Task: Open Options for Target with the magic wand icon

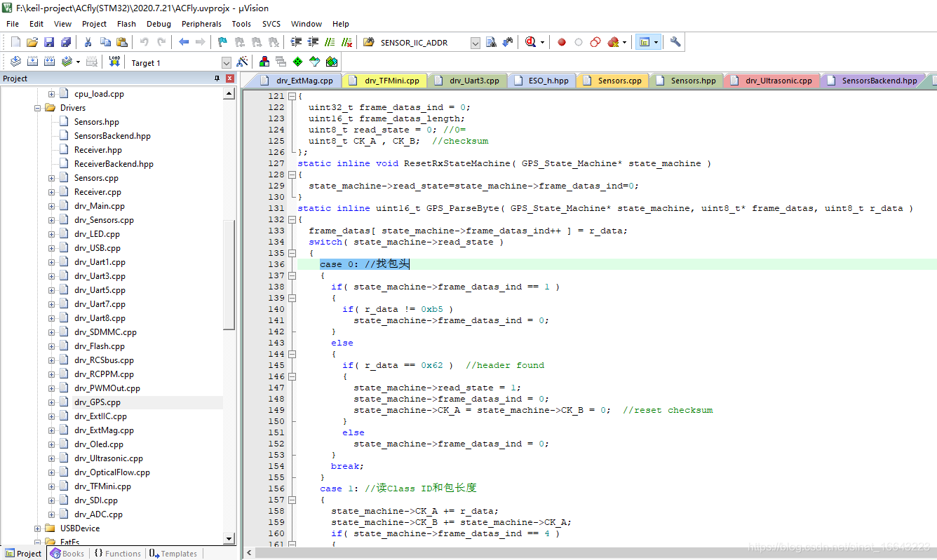Action: tap(242, 62)
